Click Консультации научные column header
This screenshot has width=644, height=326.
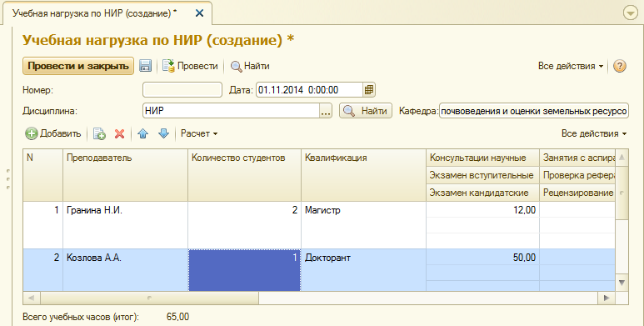[482, 158]
